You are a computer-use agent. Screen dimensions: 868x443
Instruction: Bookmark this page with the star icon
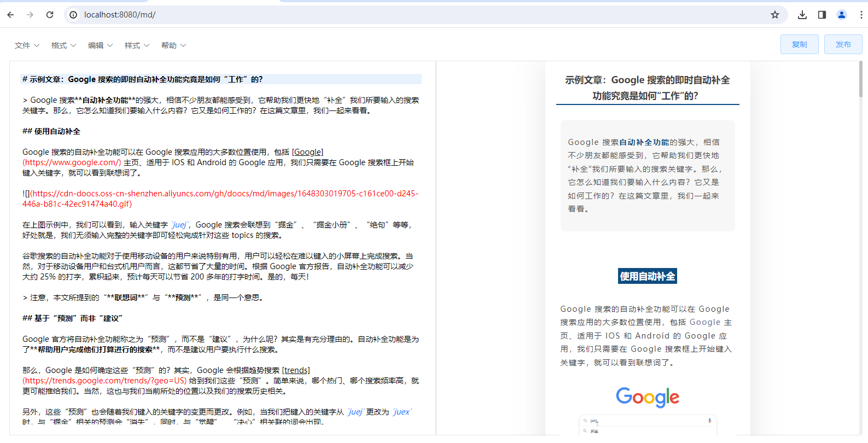[775, 15]
